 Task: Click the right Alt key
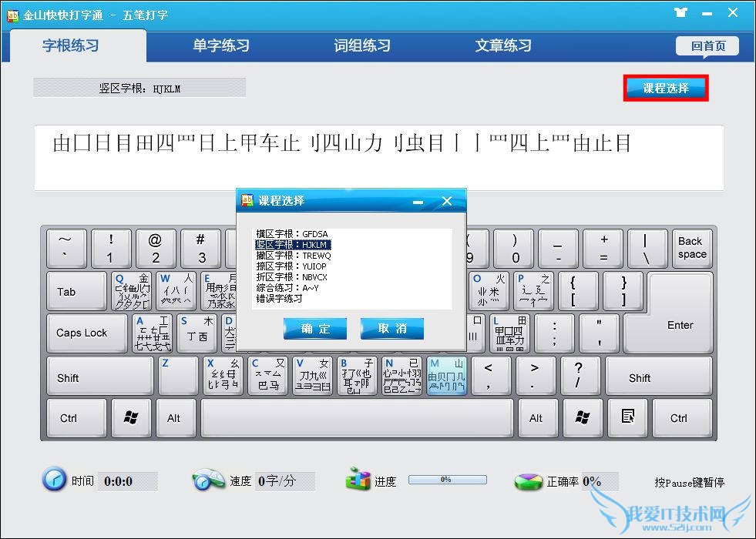coord(538,417)
